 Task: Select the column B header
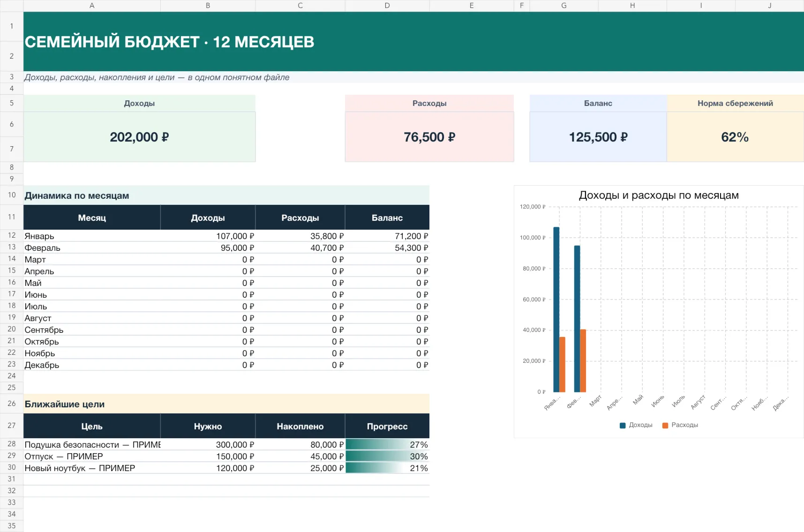208,6
